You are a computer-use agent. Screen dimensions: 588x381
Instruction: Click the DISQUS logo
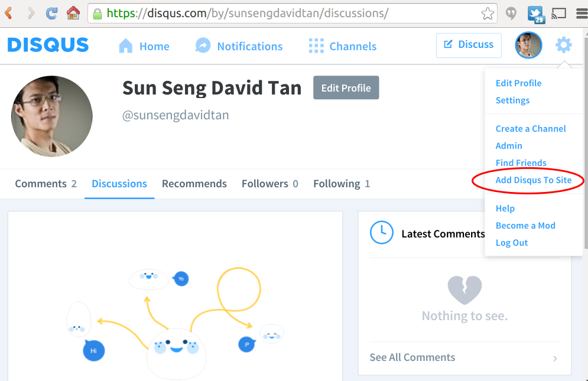[x=48, y=45]
